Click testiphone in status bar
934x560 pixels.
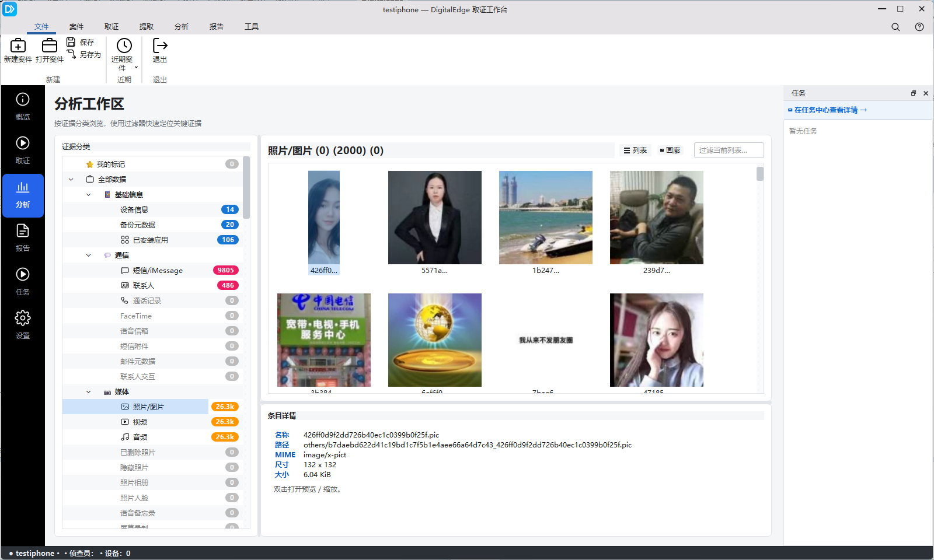(35, 554)
